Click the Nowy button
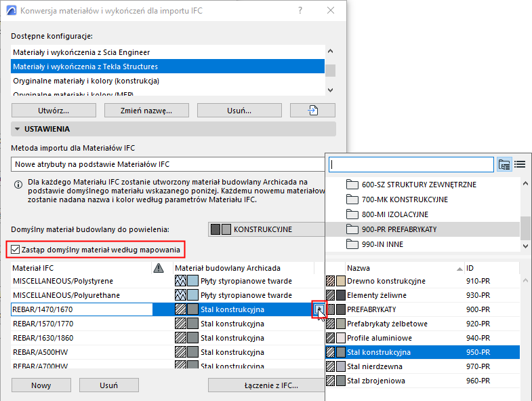Image resolution: width=532 pixels, height=401 pixels. (x=41, y=385)
